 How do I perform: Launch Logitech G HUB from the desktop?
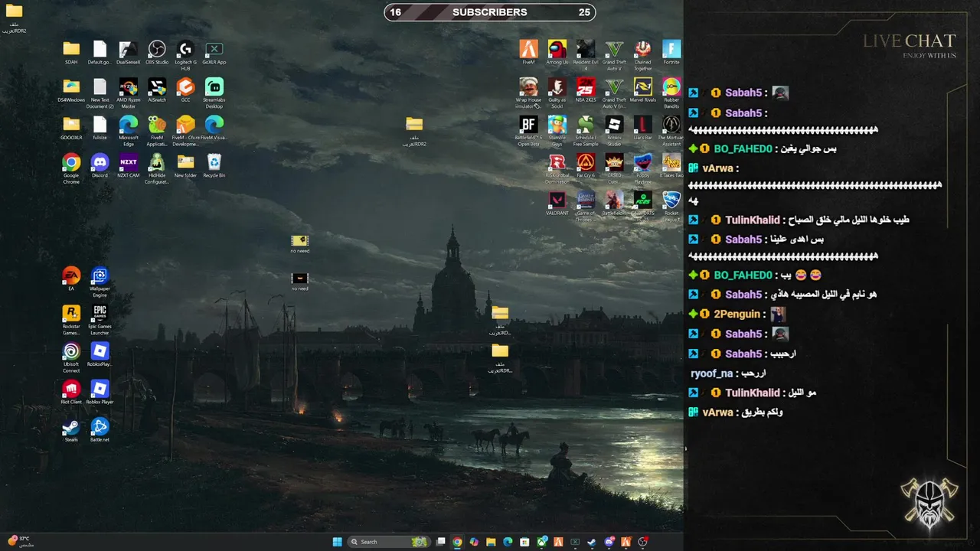pyautogui.click(x=185, y=56)
